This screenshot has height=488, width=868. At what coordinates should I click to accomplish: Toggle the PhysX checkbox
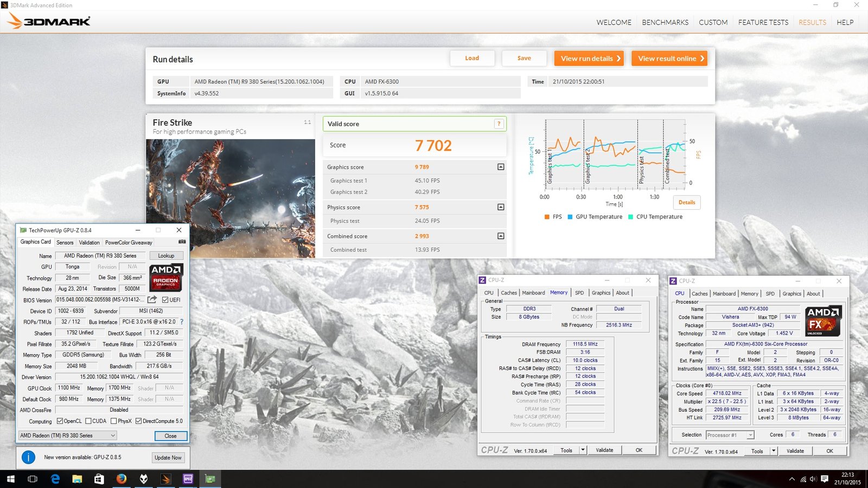pyautogui.click(x=114, y=421)
